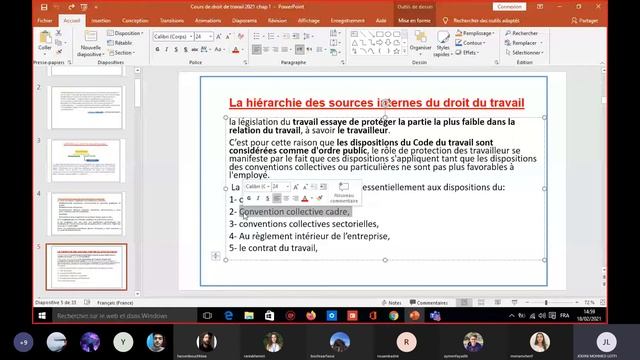Toggle text shadow in the Police group
The image size is (640, 360).
pyautogui.click(x=185, y=50)
